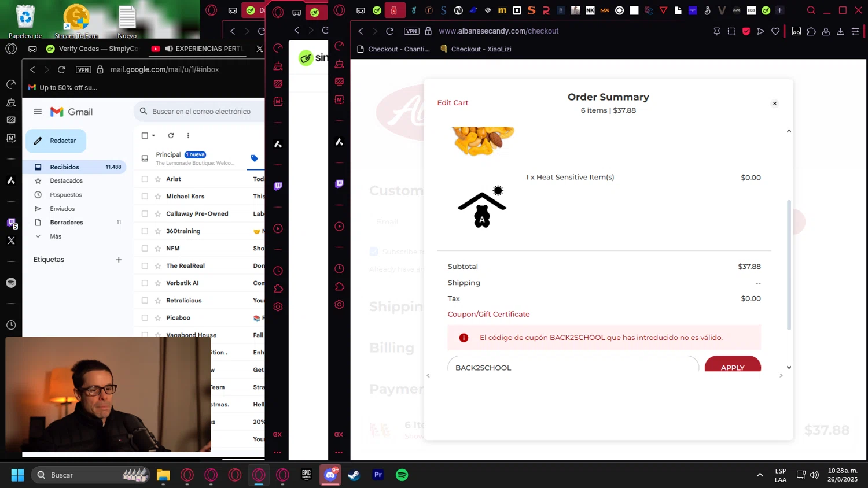Toggle the VPN badge in the albanesecandy address bar
Screen dimensions: 868x488
coord(411,31)
